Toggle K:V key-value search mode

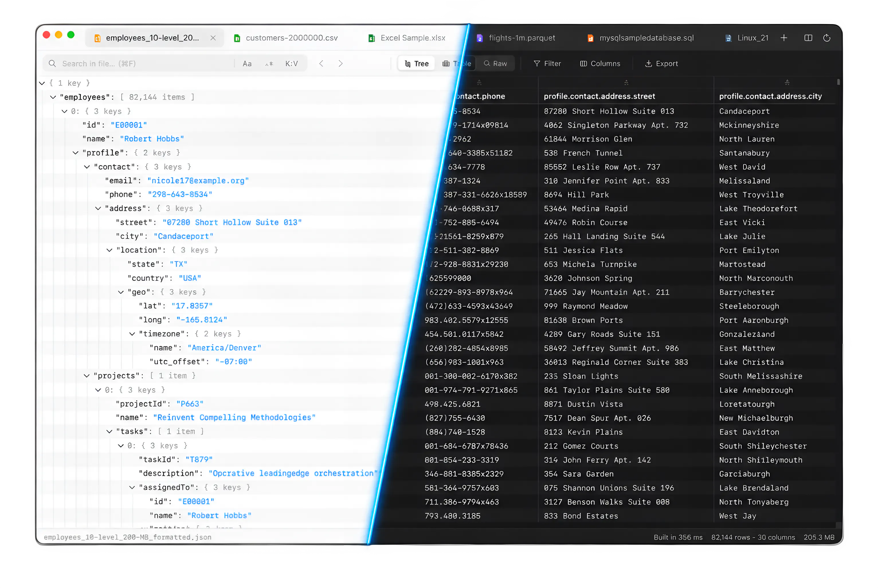pyautogui.click(x=292, y=64)
